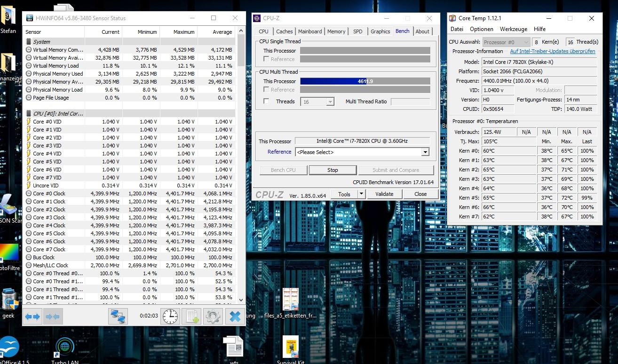Screen dimensions: 618x364
Task: Open Datei menu in Core Temp
Action: (x=457, y=29)
